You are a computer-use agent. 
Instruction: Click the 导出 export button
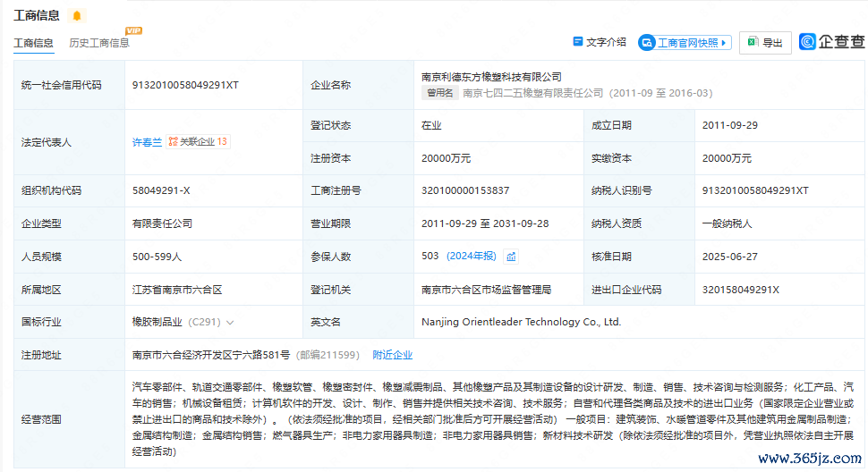coord(765,43)
